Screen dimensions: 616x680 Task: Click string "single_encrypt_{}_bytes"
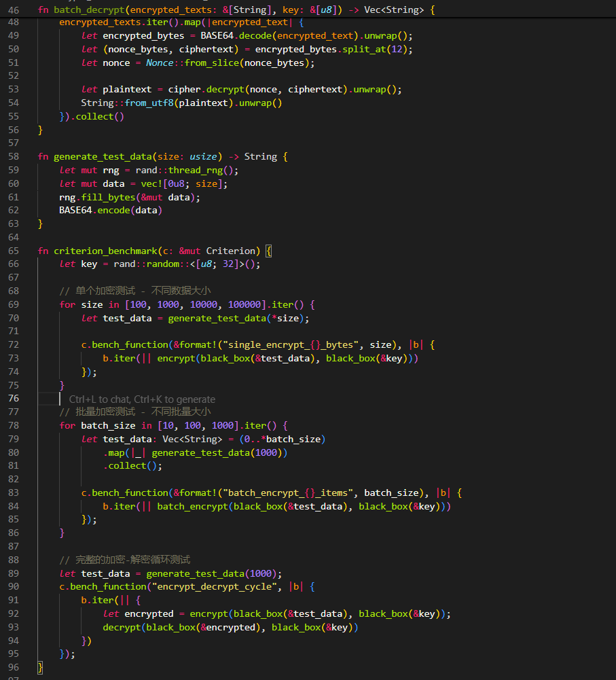(291, 345)
